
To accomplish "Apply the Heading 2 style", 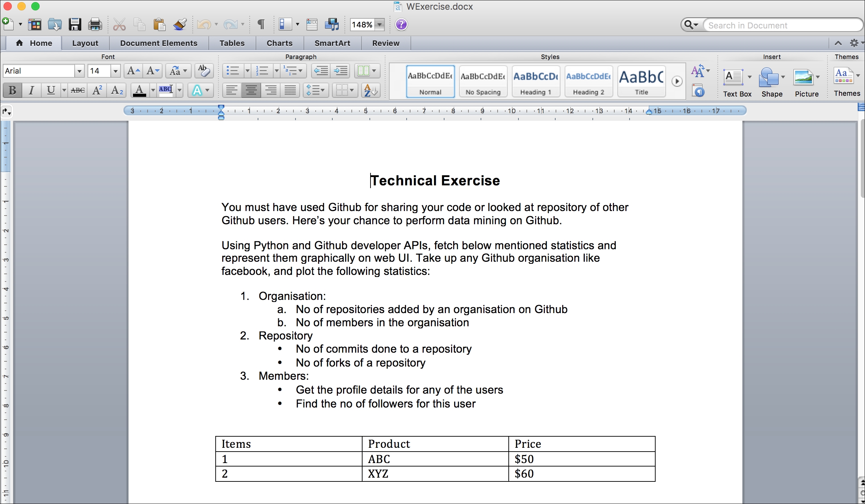I will pyautogui.click(x=589, y=82).
